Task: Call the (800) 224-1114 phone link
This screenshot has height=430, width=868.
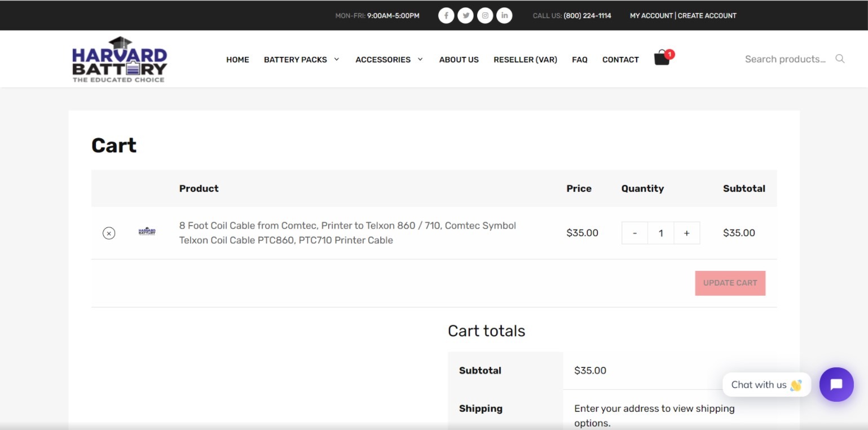Action: click(587, 15)
